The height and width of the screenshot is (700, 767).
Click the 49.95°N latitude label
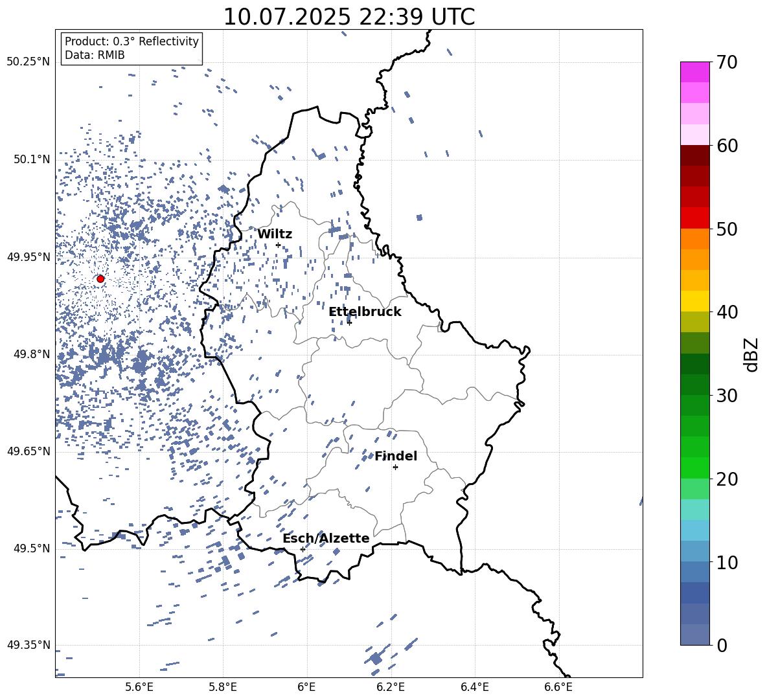tap(29, 256)
